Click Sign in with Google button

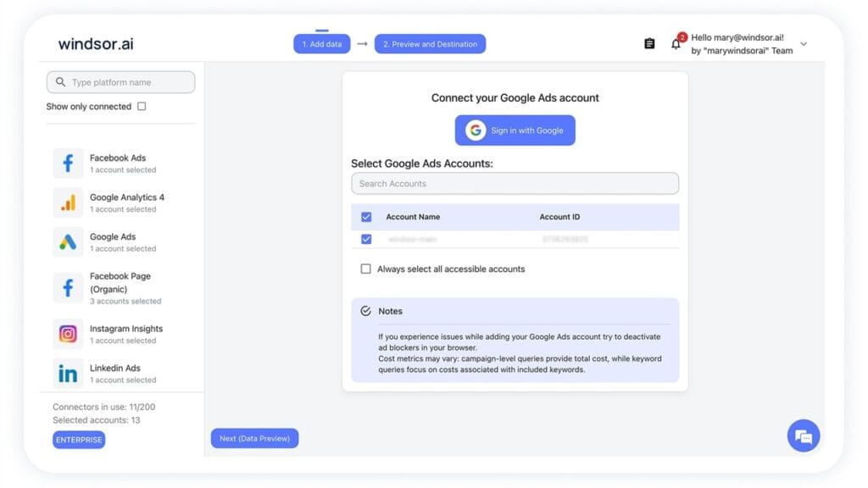(x=515, y=130)
